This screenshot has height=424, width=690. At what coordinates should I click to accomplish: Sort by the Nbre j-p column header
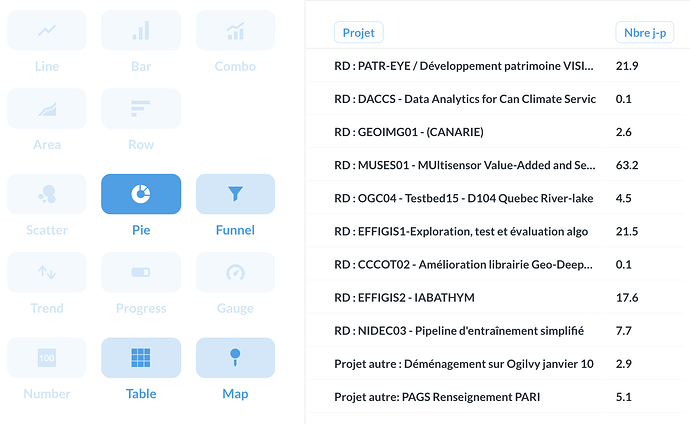645,33
